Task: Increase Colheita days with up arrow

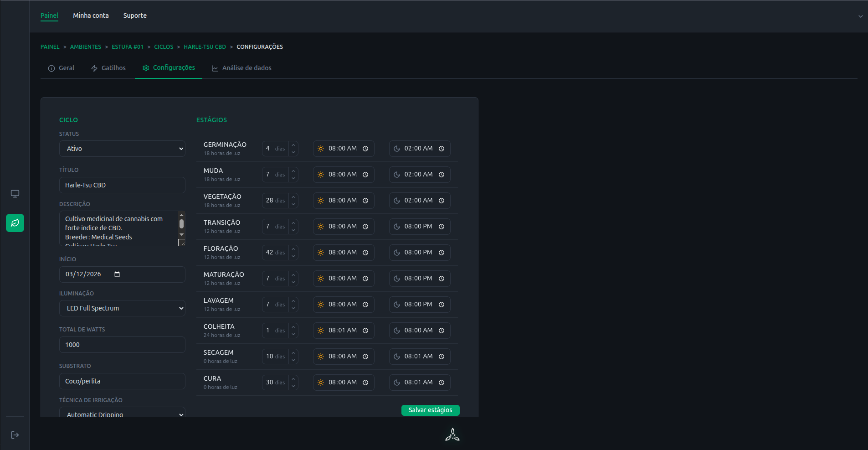Action: 293,327
